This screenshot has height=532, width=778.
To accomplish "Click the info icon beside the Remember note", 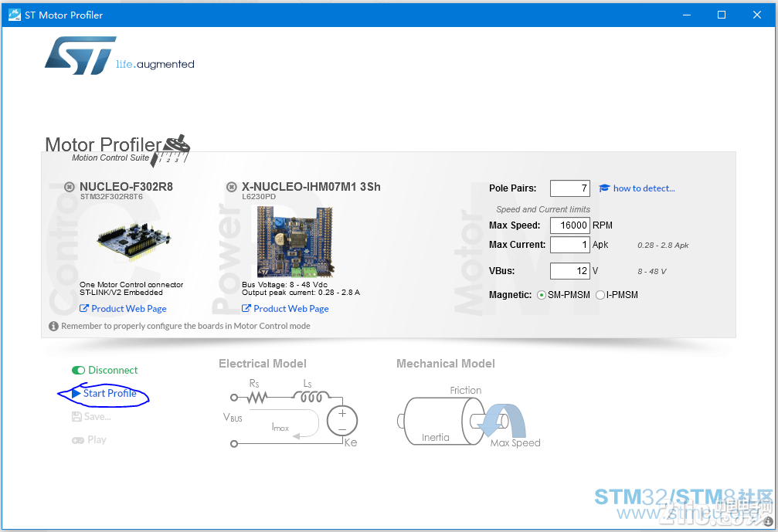I will tap(53, 327).
